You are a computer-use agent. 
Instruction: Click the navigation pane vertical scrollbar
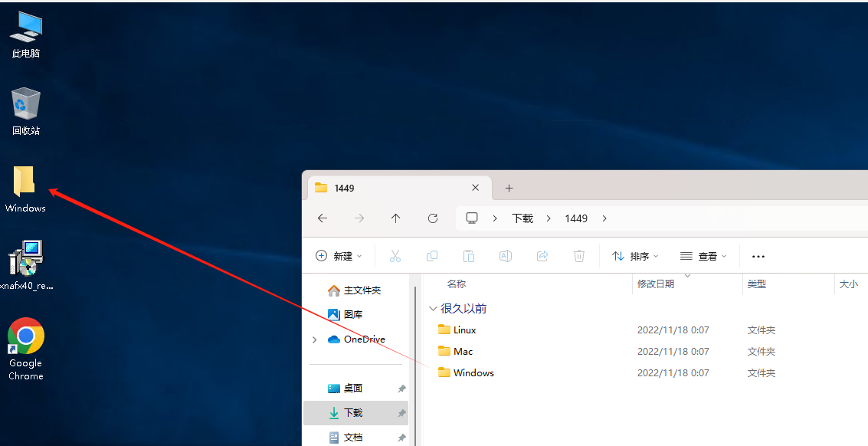click(x=415, y=366)
